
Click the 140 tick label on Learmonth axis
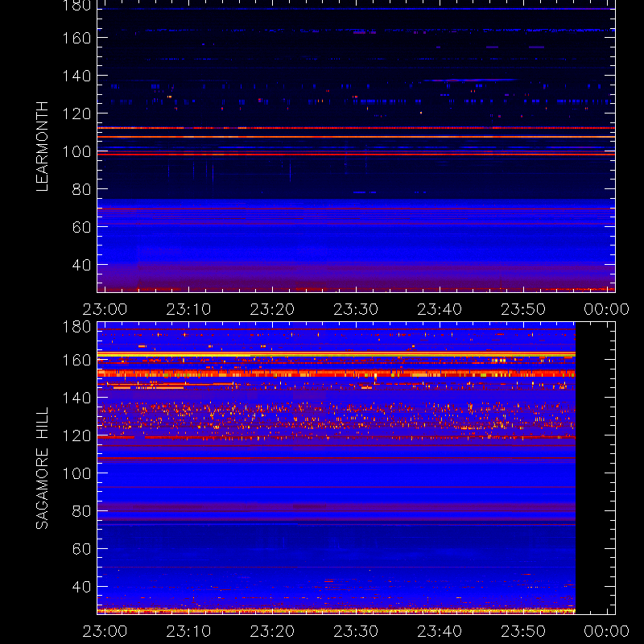click(x=76, y=76)
